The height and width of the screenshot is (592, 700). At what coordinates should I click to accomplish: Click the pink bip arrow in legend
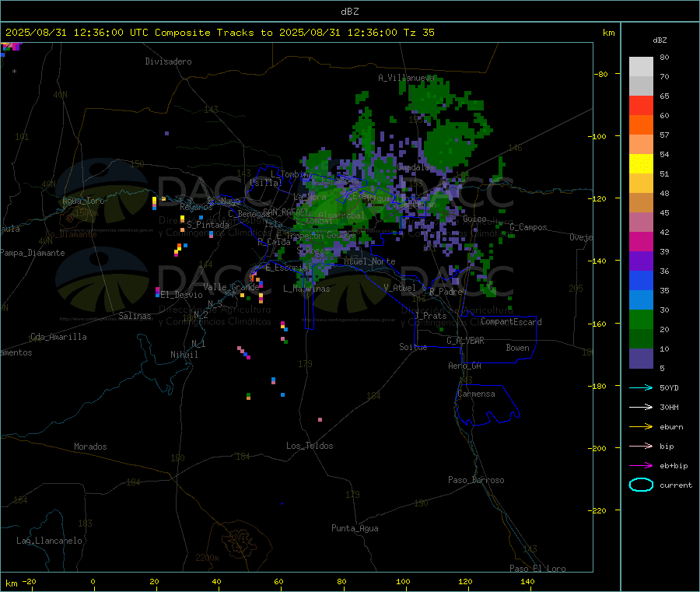pos(641,446)
